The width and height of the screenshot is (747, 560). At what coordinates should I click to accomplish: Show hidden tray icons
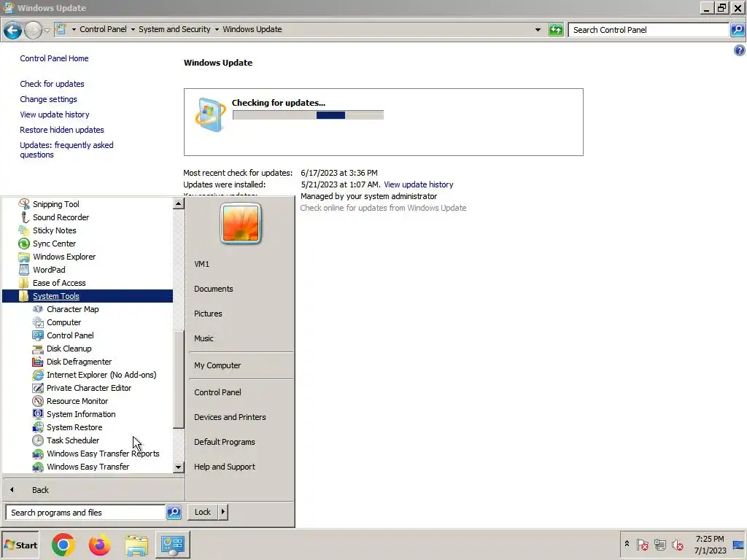click(627, 544)
